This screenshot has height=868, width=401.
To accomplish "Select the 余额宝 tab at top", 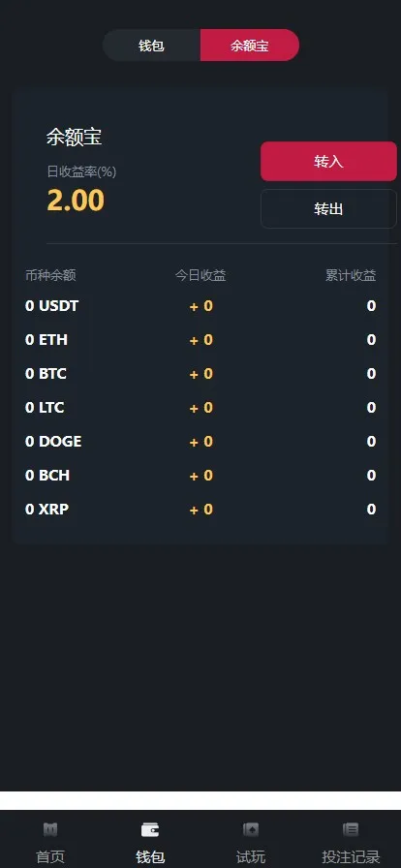I will (250, 46).
